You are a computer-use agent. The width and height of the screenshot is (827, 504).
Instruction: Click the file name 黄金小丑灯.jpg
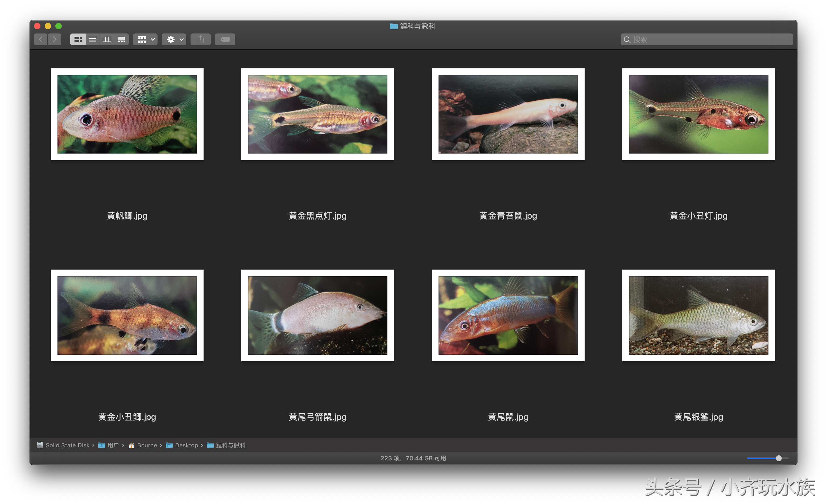tap(699, 216)
